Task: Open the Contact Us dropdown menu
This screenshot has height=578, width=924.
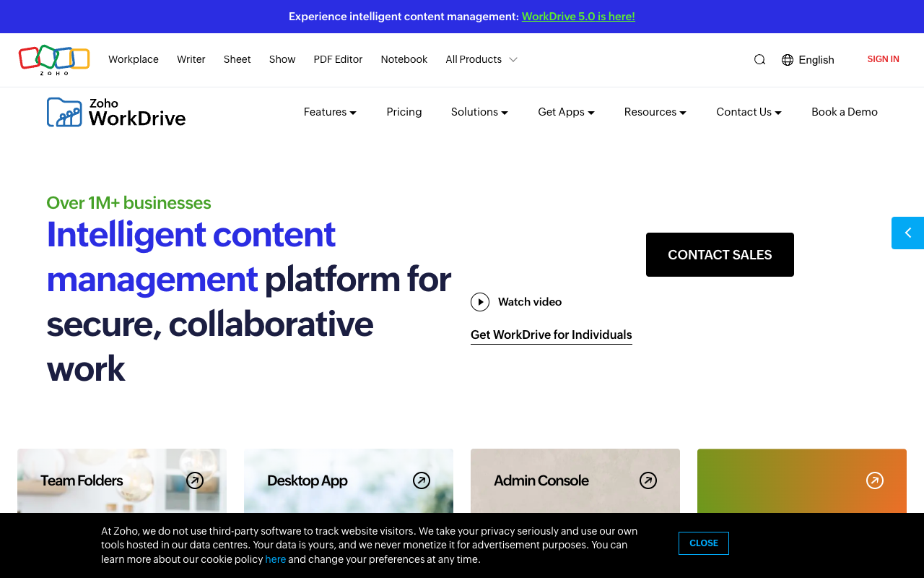Action: point(749,112)
